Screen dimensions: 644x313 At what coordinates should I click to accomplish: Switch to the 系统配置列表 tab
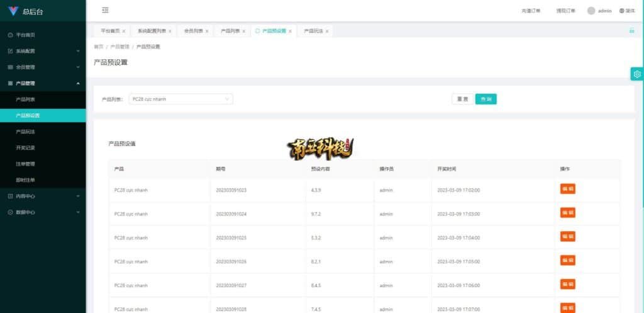[152, 31]
